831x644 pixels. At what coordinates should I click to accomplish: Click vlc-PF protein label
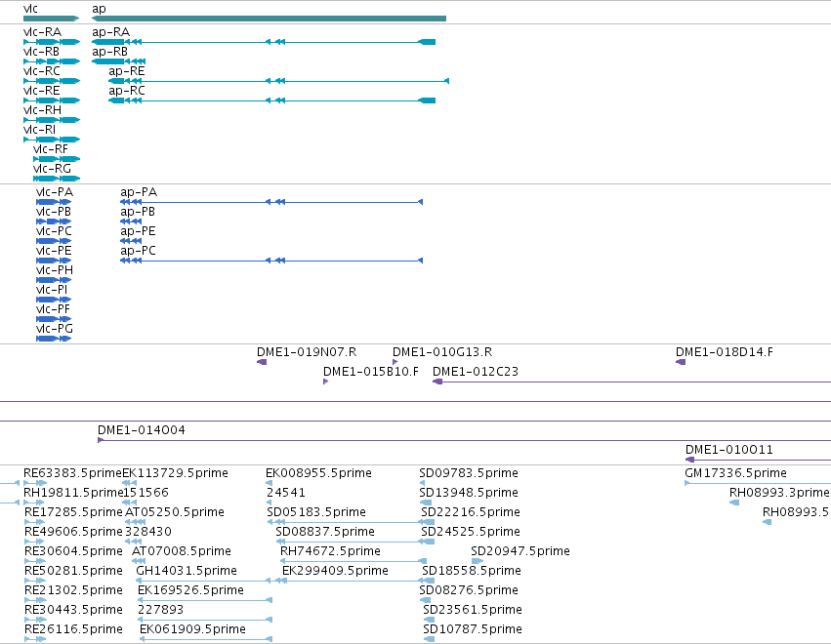pyautogui.click(x=53, y=310)
